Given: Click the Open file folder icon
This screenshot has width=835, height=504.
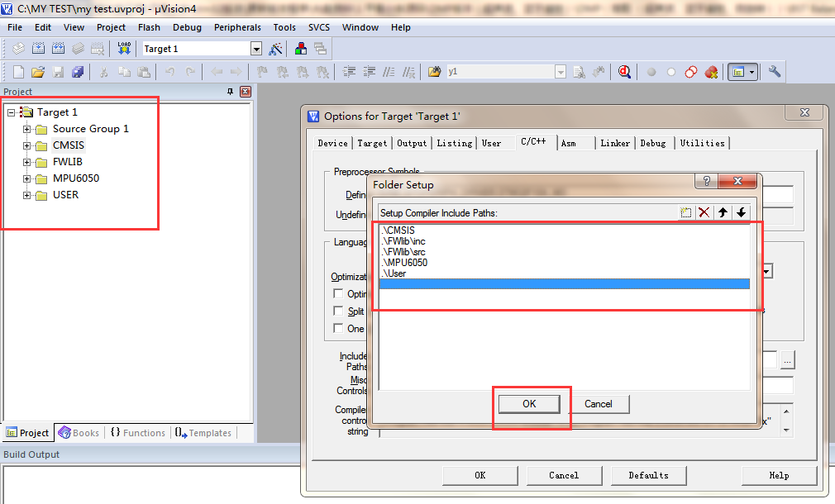Looking at the screenshot, I should point(38,72).
